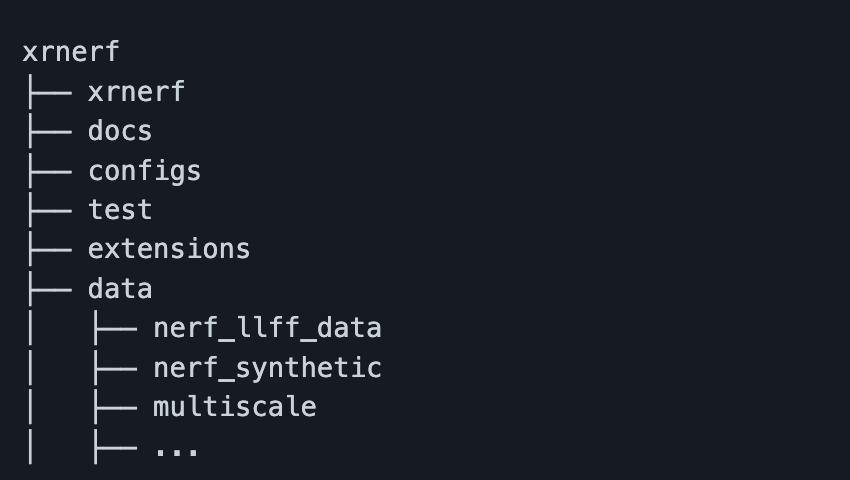The image size is (850, 480).
Task: Select the nested xrnerf subfolder entry
Action: click(136, 92)
